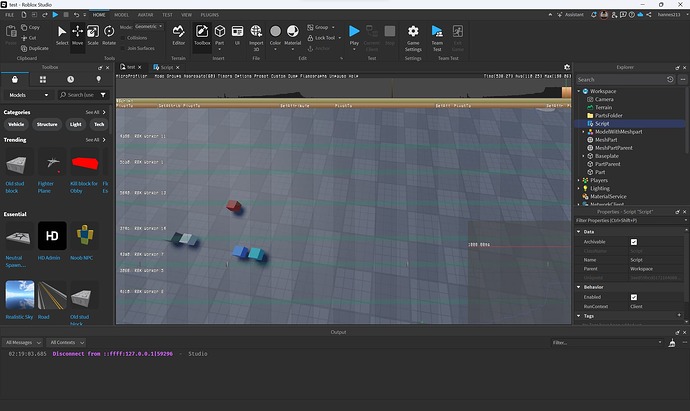Expand the Lighting service node
The image size is (690, 411).
(x=579, y=188)
